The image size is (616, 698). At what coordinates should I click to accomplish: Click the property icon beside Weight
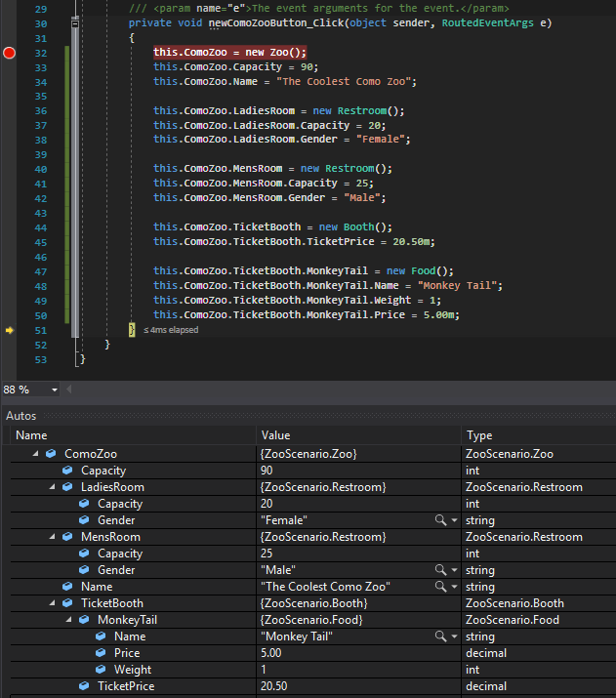[x=101, y=670]
